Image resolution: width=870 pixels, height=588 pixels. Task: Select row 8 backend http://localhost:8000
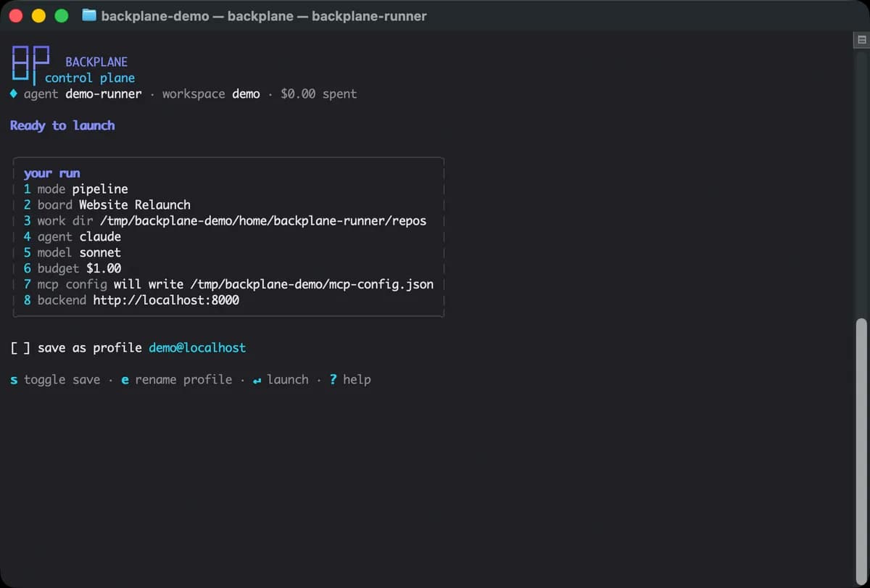click(131, 300)
